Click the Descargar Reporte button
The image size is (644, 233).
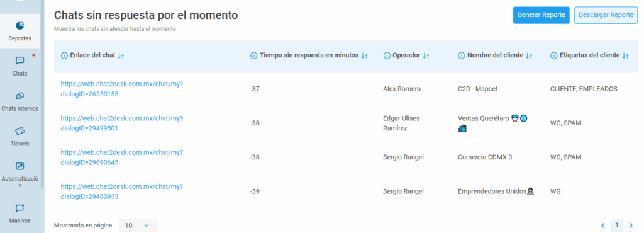(x=606, y=15)
